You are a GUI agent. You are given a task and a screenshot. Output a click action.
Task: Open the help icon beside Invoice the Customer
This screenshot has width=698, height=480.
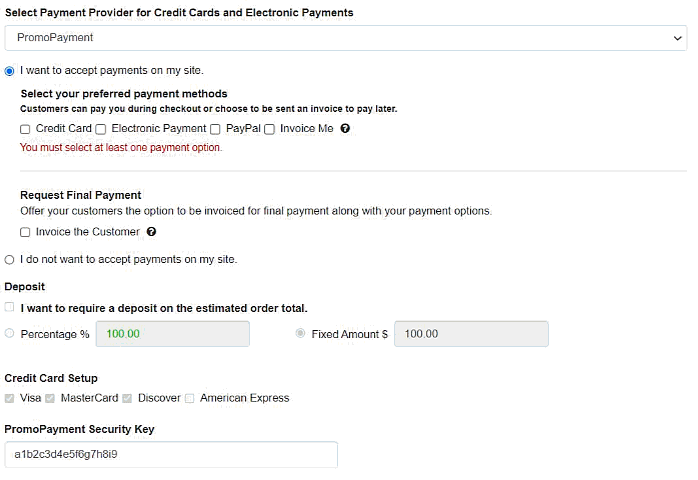(x=151, y=232)
